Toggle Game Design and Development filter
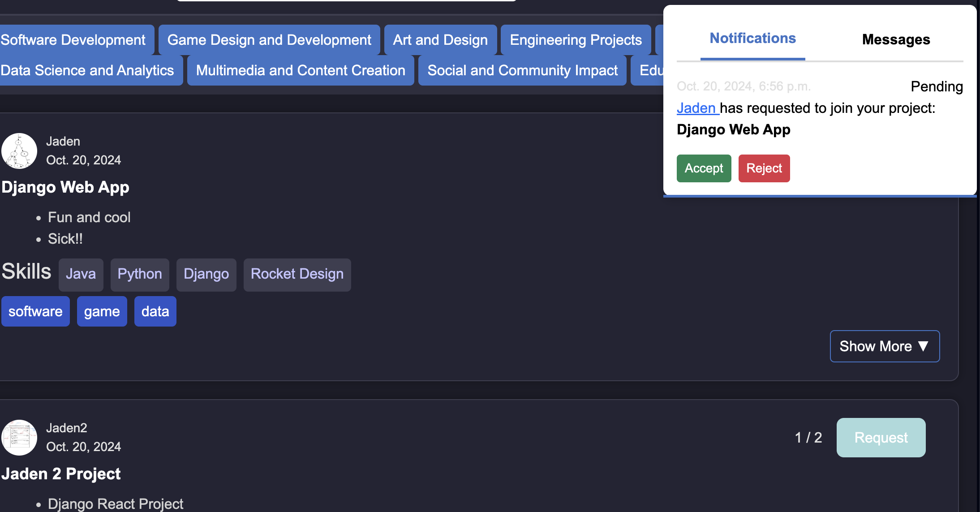This screenshot has height=512, width=980. (x=269, y=40)
